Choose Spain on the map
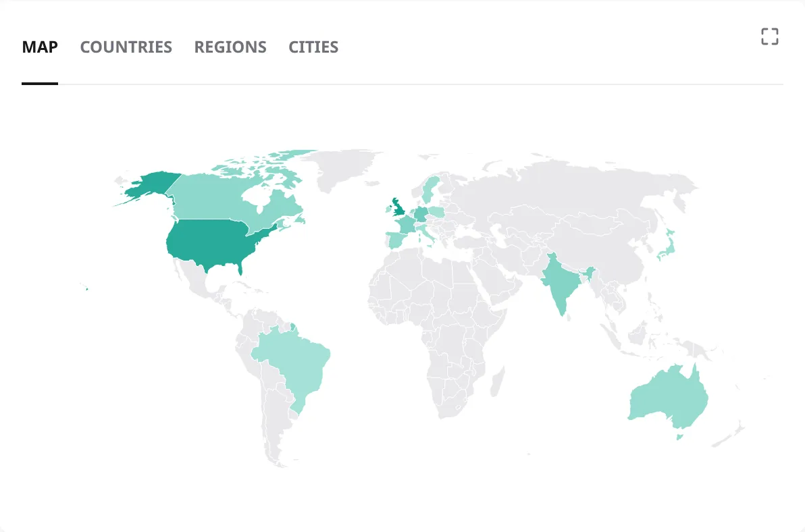 pos(396,240)
